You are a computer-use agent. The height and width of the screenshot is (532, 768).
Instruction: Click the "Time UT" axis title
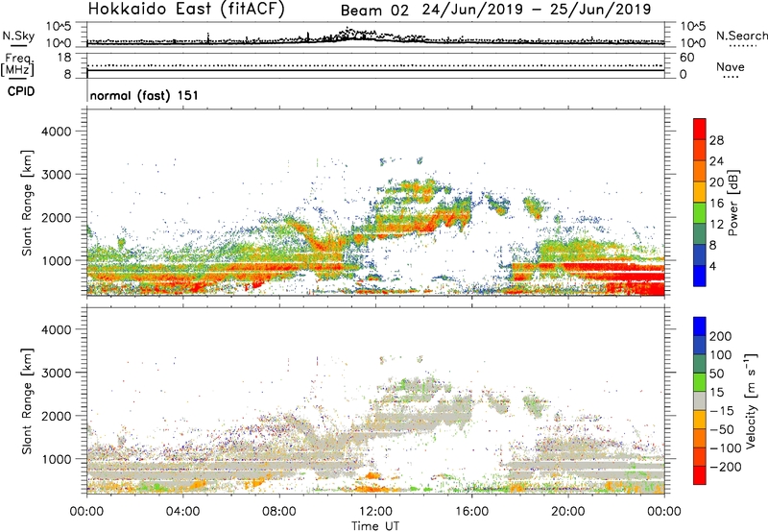pyautogui.click(x=375, y=526)
